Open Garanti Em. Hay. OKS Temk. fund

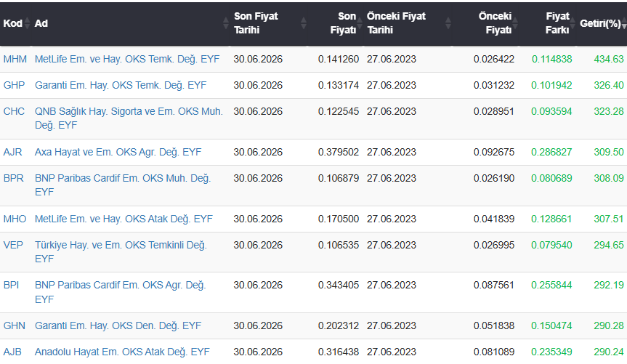tap(121, 85)
